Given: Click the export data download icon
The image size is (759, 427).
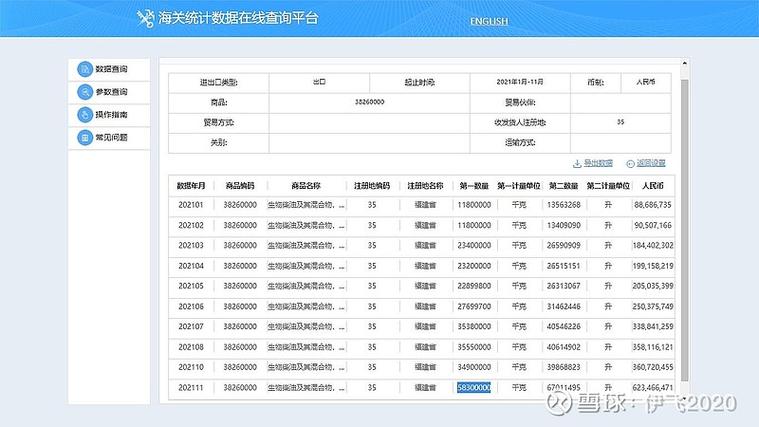Looking at the screenshot, I should (577, 164).
